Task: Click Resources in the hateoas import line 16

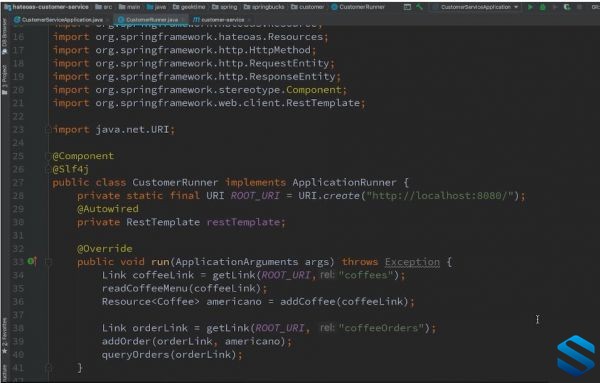Action: pos(295,37)
